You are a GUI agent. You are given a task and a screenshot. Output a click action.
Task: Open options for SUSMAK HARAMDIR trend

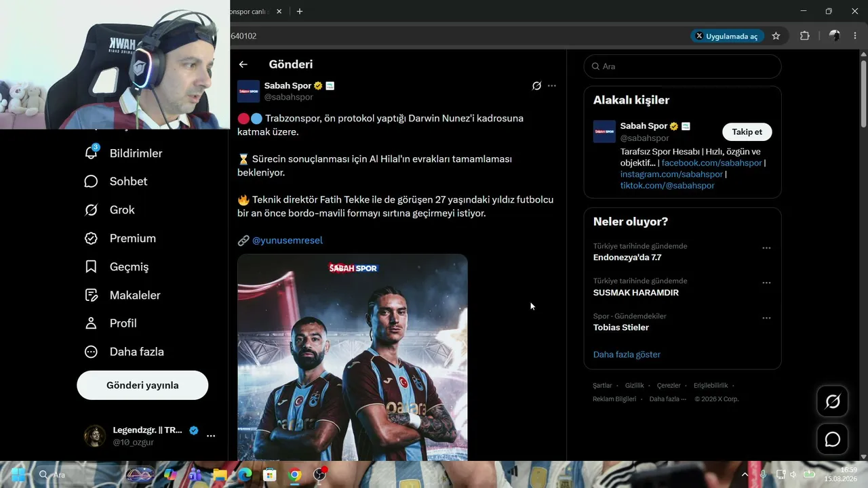(x=766, y=283)
